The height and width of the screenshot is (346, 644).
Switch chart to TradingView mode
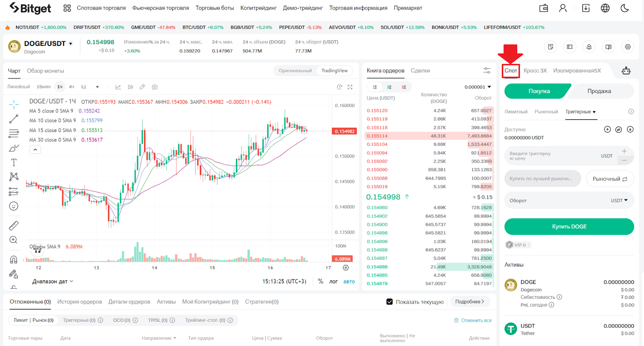(x=334, y=70)
